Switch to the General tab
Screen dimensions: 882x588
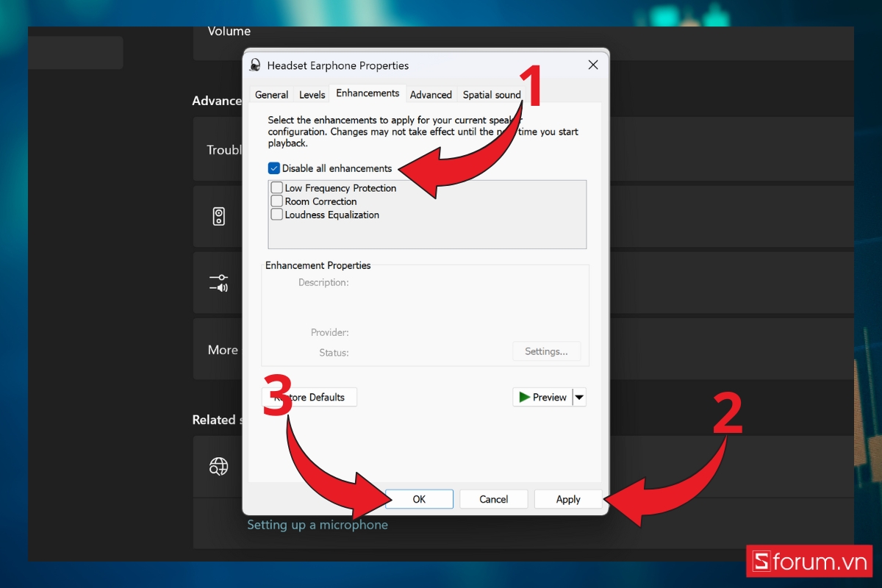tap(271, 95)
